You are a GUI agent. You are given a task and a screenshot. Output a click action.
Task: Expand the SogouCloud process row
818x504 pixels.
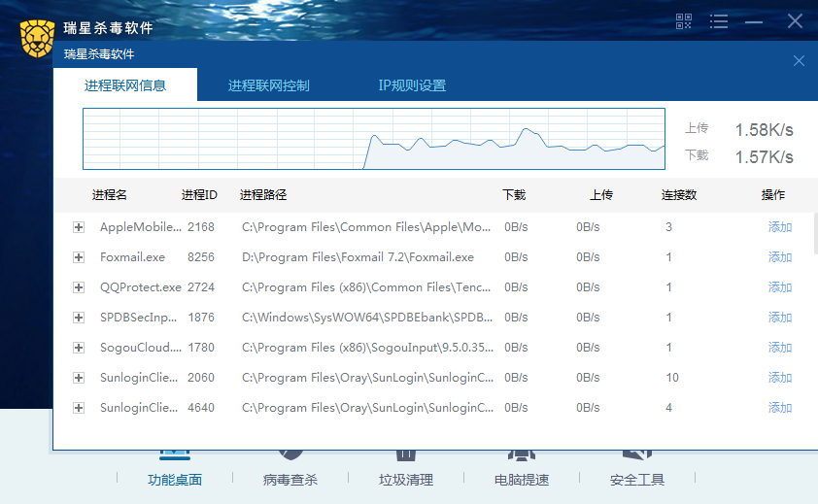(x=79, y=348)
